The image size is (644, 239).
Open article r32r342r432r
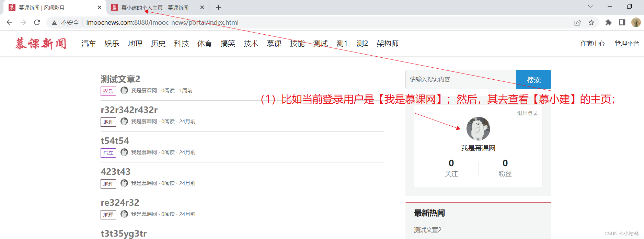tap(129, 110)
